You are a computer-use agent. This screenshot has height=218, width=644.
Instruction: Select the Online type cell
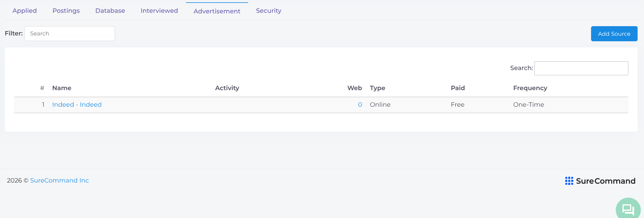click(380, 105)
